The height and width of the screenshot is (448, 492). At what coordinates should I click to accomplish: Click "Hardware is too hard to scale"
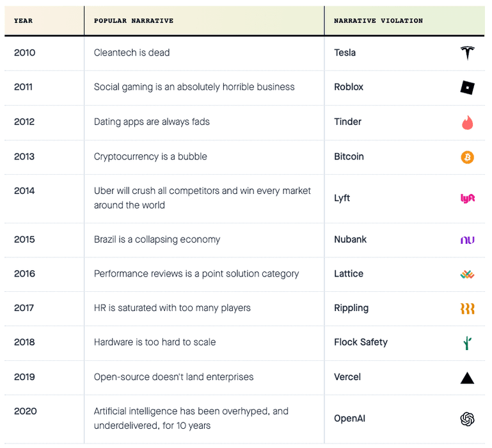pyautogui.click(x=155, y=342)
